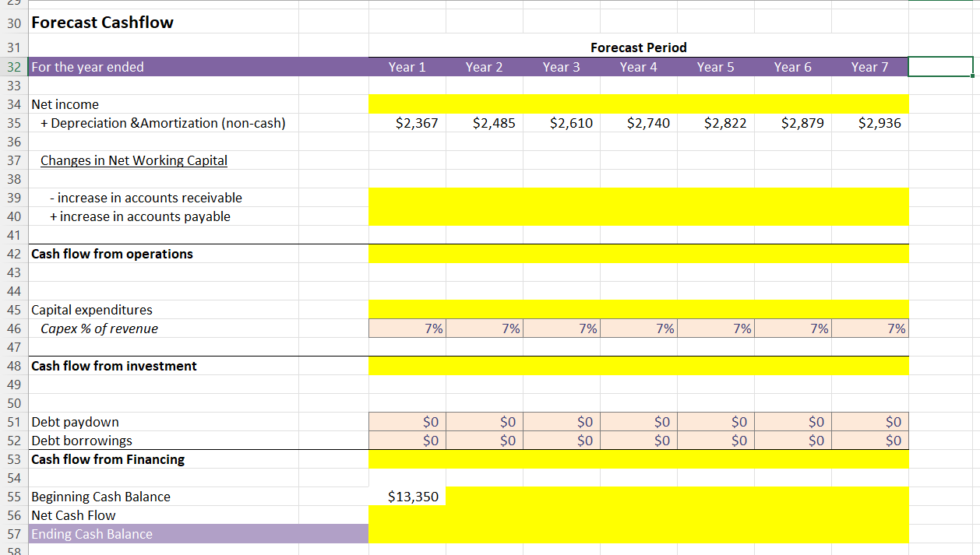980x555 pixels.
Task: Select depreciation value $2,367
Action: pos(407,123)
